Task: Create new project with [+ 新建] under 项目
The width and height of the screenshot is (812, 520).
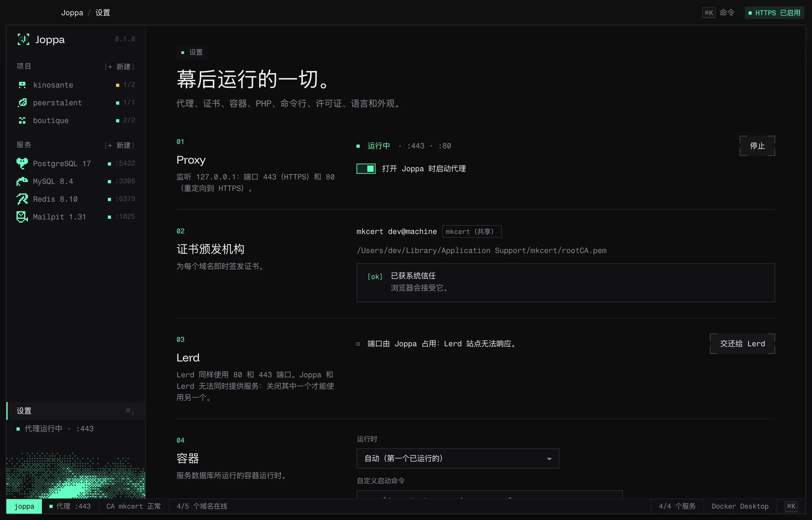Action: [x=120, y=67]
